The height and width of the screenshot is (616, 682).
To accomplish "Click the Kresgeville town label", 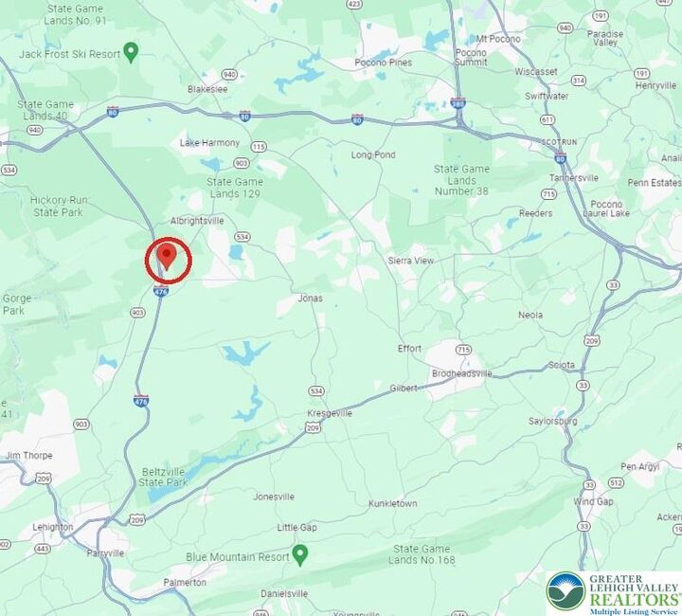I will 330,413.
